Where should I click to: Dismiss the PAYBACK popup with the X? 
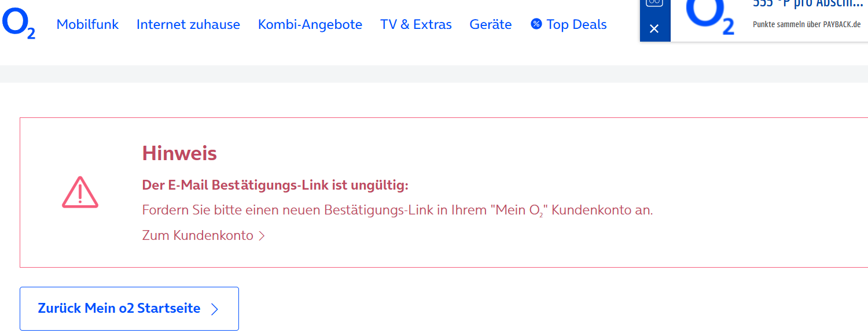(x=654, y=28)
